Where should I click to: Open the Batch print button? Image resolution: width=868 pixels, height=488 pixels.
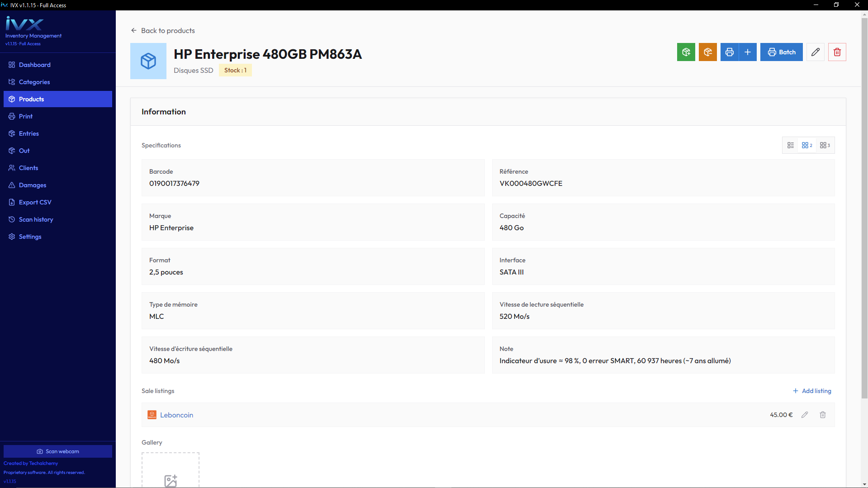point(781,52)
